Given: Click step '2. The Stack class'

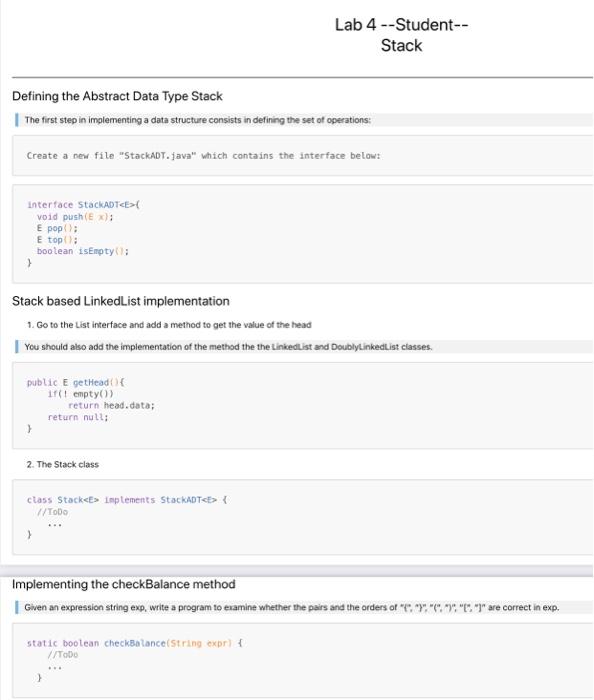Looking at the screenshot, I should pos(62,465).
